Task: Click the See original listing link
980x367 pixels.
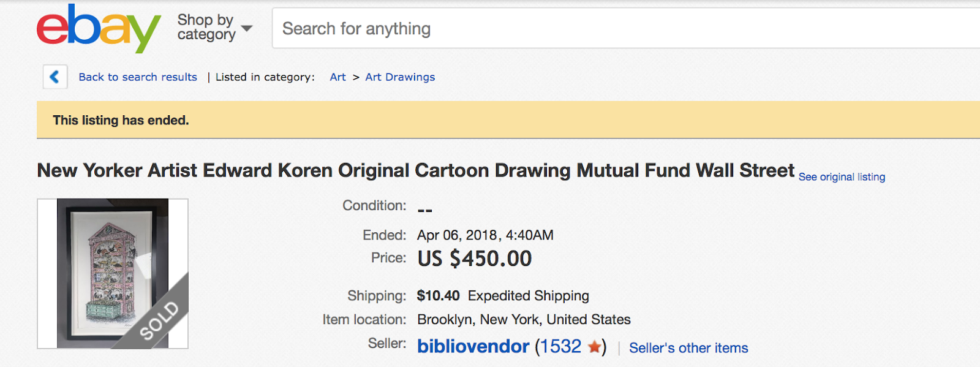Action: (x=842, y=177)
